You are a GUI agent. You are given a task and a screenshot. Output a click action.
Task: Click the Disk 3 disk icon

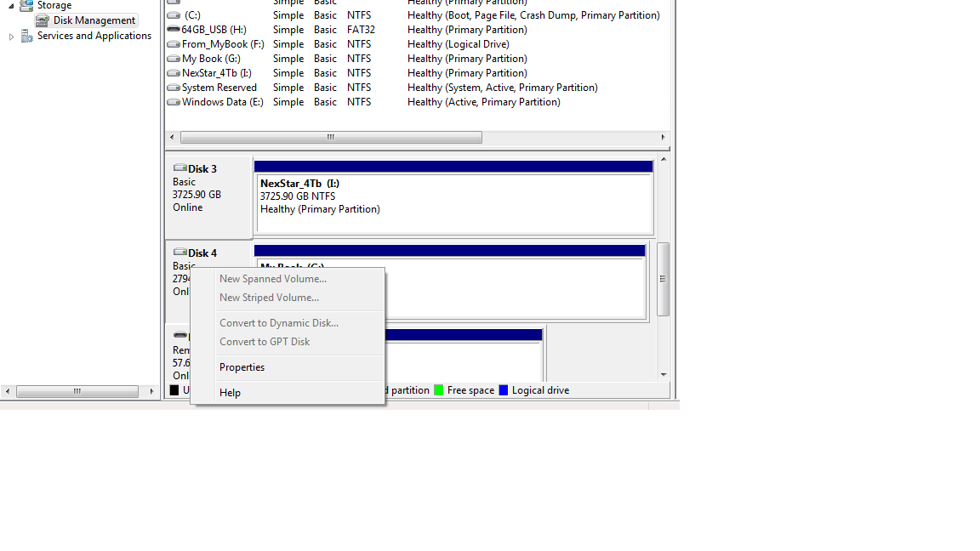tap(180, 168)
